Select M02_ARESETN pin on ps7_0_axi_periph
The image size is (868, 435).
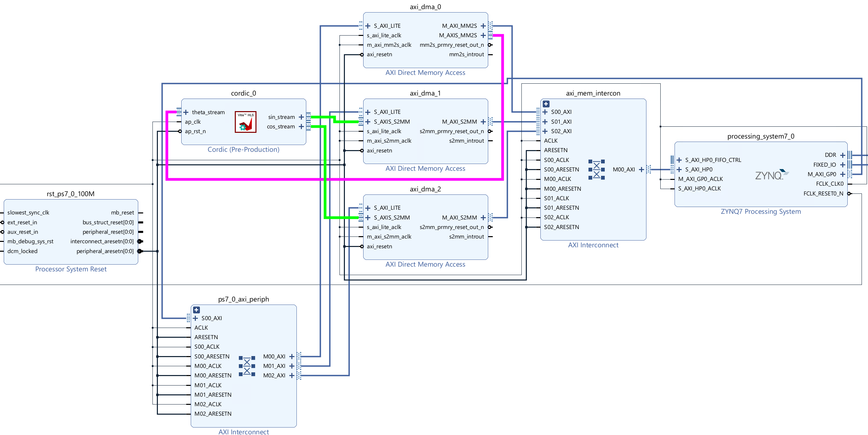213,414
